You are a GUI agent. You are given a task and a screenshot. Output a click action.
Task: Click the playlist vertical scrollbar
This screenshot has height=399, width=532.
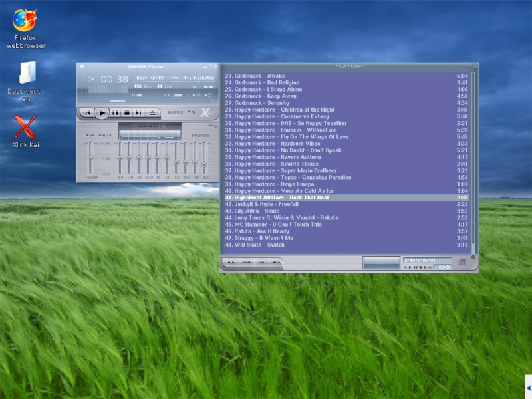(x=473, y=163)
